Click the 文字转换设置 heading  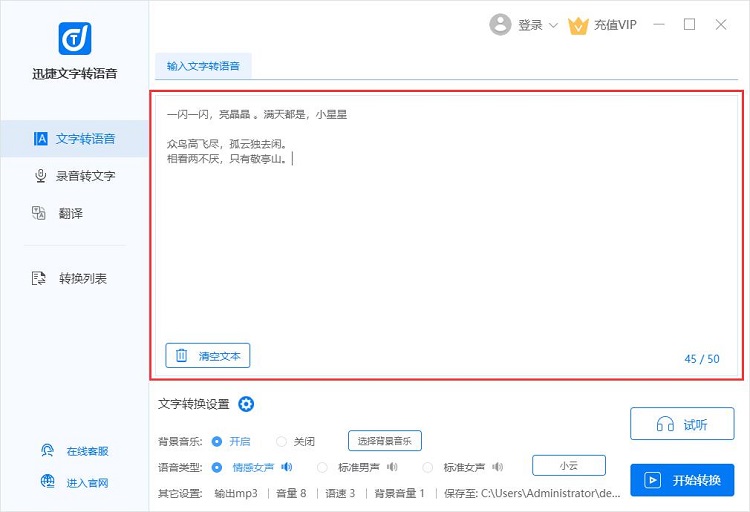coord(194,404)
